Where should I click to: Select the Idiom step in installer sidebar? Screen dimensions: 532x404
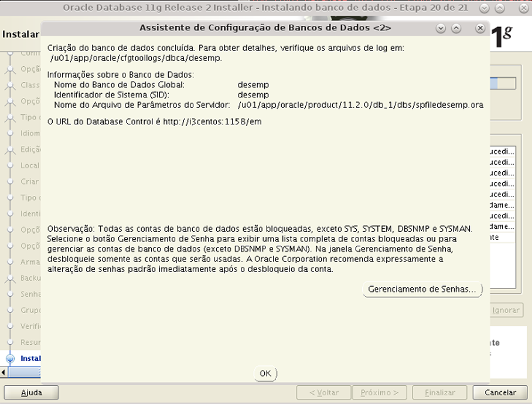point(30,134)
